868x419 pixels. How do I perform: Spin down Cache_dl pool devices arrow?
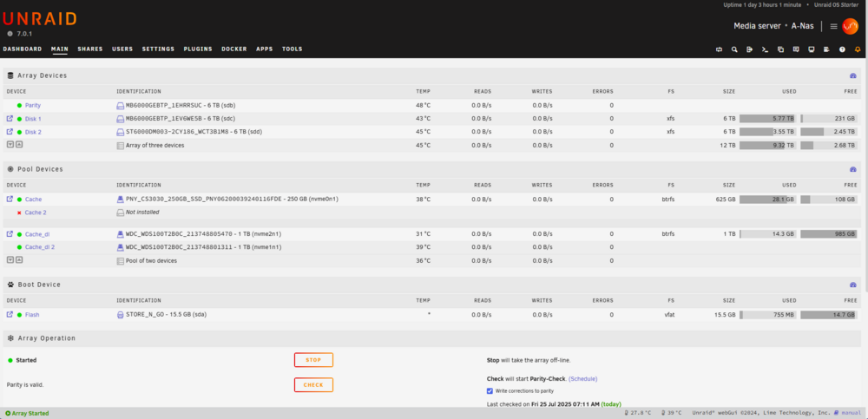click(x=10, y=260)
